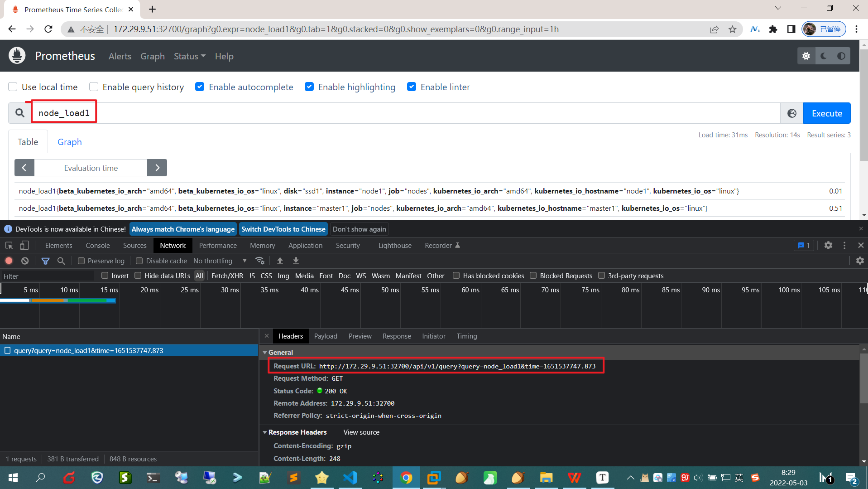Image resolution: width=868 pixels, height=489 pixels.
Task: Check Disable cache option
Action: point(139,261)
